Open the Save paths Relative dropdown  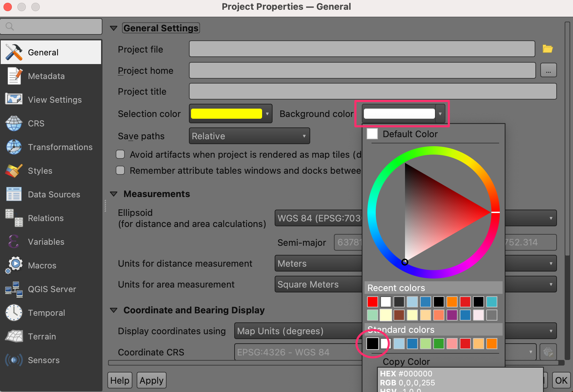point(249,136)
